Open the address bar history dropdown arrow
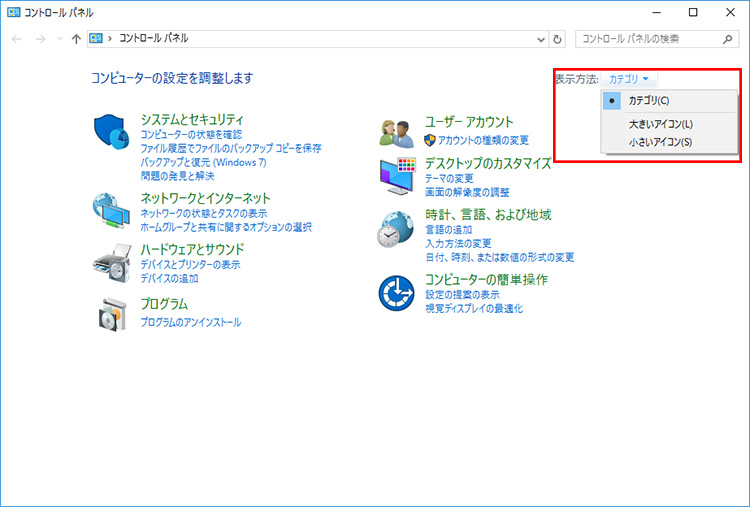 click(539, 38)
